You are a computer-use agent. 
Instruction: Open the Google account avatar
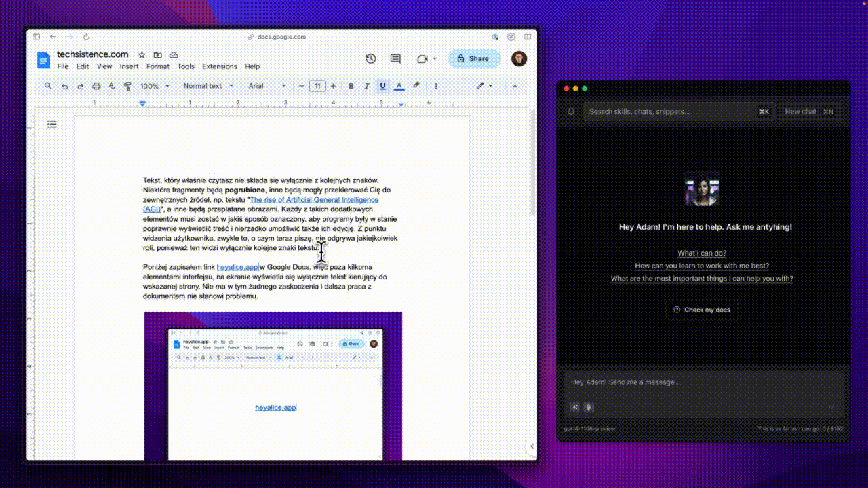click(x=519, y=59)
